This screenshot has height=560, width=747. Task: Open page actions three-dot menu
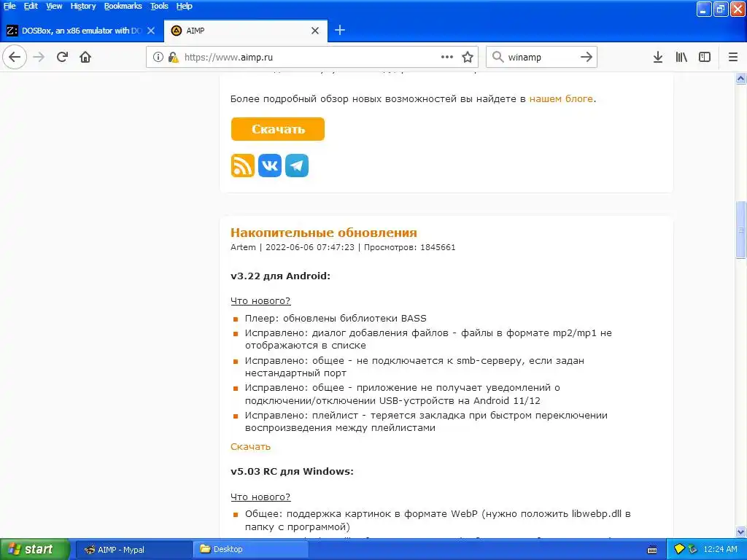pos(447,57)
